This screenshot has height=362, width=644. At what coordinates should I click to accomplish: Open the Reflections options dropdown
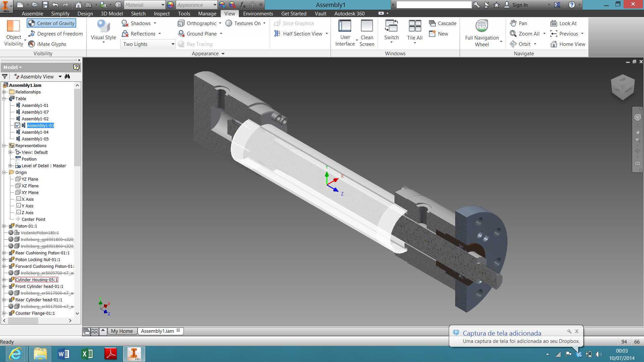[x=160, y=34]
